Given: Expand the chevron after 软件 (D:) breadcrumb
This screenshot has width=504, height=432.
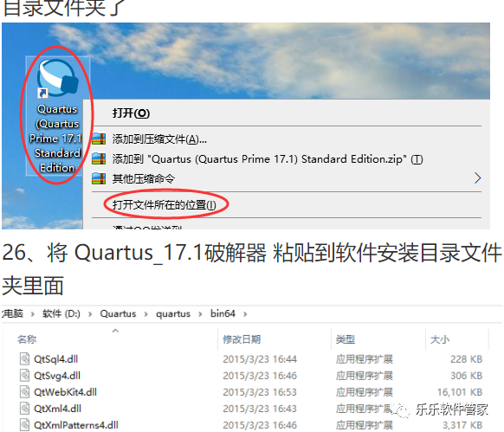Looking at the screenshot, I should 90,314.
